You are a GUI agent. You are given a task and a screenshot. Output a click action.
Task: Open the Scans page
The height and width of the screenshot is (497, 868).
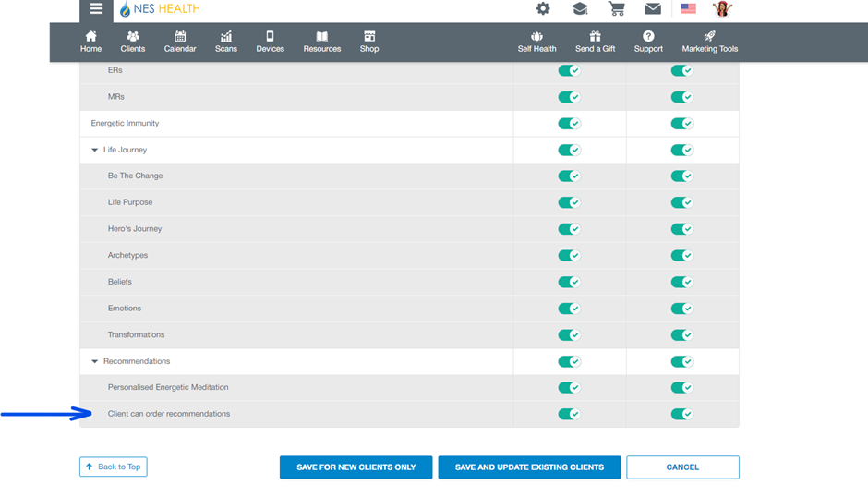226,42
